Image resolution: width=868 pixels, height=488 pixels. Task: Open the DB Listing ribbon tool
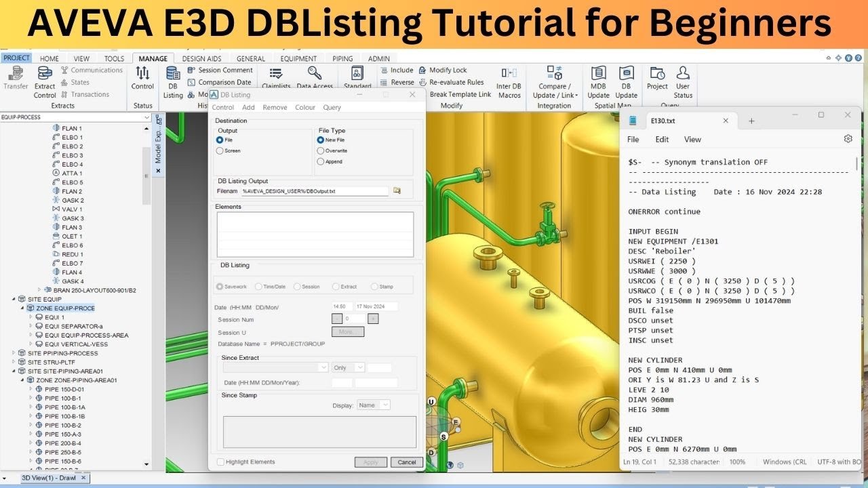[x=173, y=82]
